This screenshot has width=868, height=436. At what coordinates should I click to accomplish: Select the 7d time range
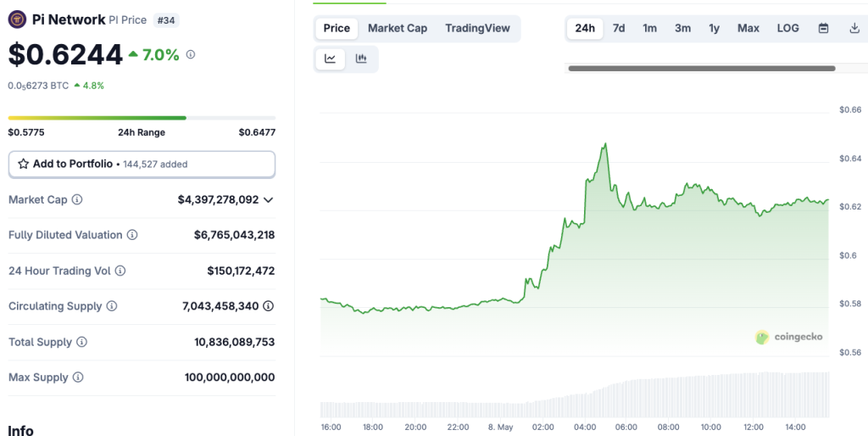click(x=618, y=28)
